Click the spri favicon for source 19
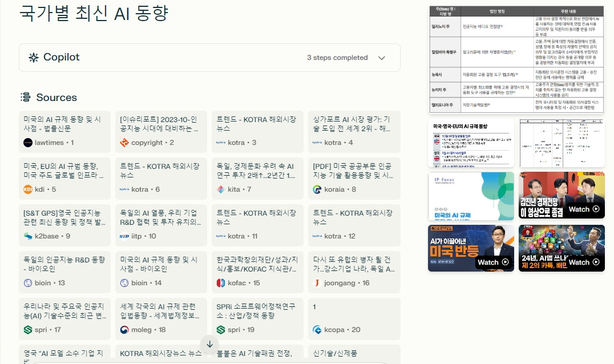 point(221,330)
